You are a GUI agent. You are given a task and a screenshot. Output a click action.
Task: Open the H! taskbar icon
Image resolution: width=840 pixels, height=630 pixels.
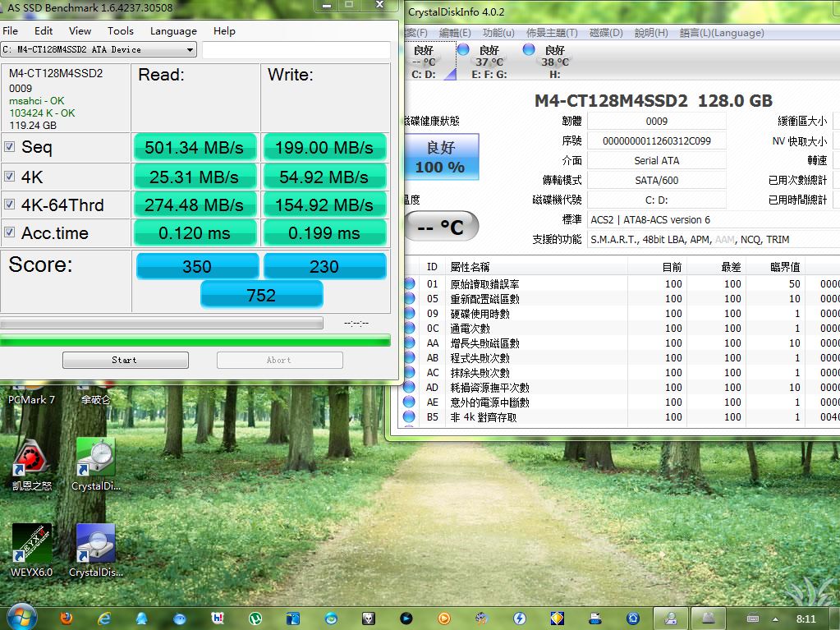tap(218, 619)
